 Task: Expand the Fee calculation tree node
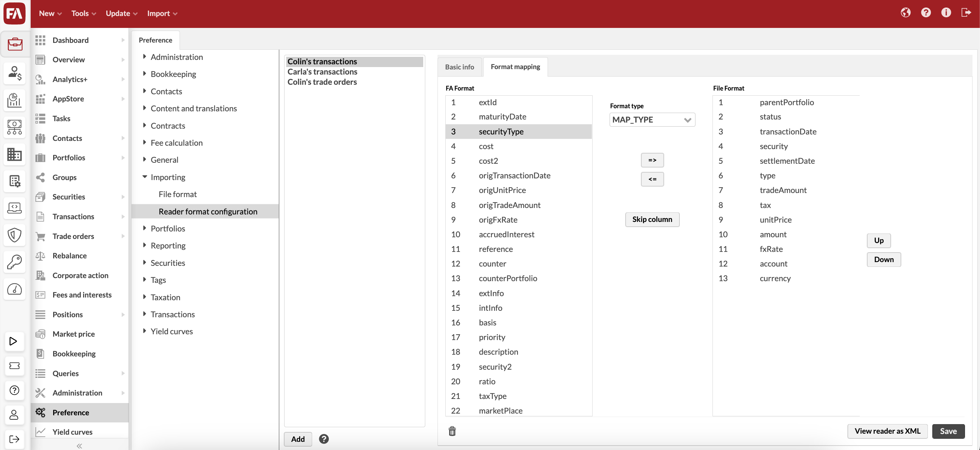(x=144, y=143)
